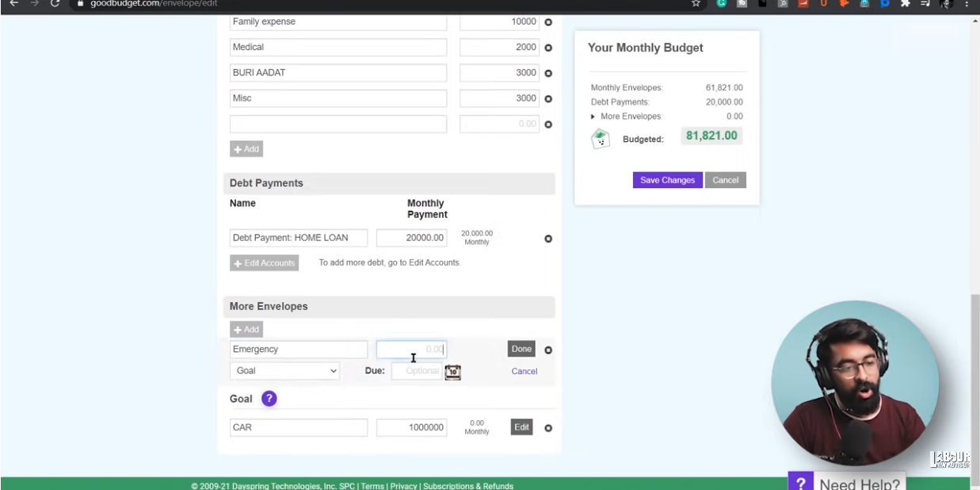
Task: Delete the BURI AADAT envelope
Action: click(x=547, y=72)
